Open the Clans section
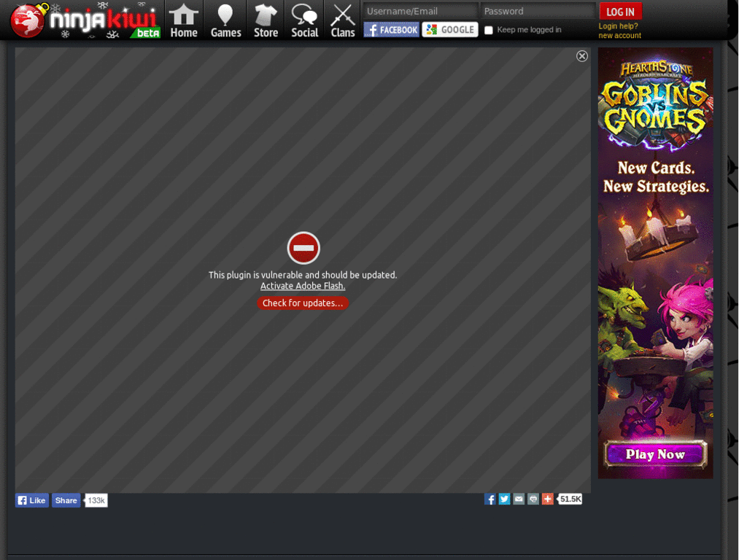The image size is (747, 560). click(343, 20)
